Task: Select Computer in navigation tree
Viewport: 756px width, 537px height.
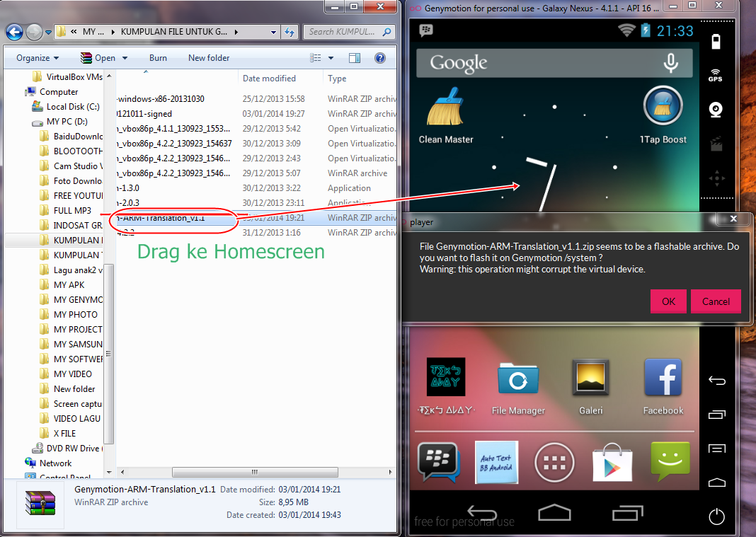Action: [x=58, y=91]
